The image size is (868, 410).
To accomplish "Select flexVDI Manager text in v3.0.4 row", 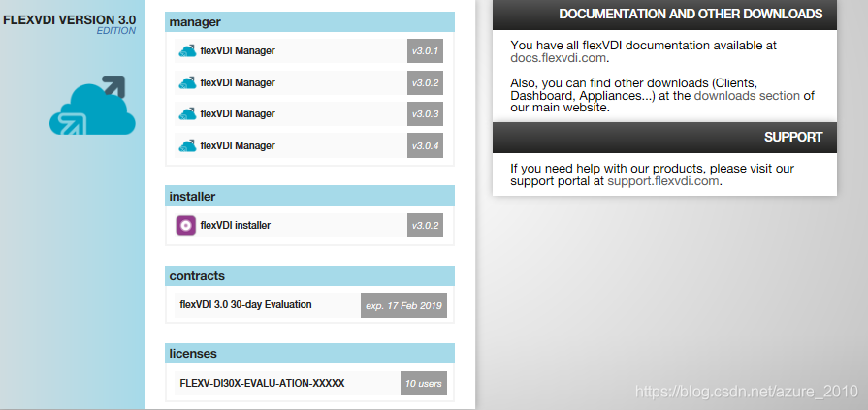I will point(238,145).
